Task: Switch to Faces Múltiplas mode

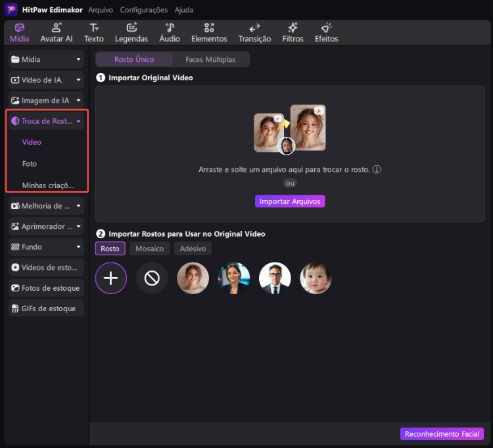Action: pyautogui.click(x=210, y=59)
